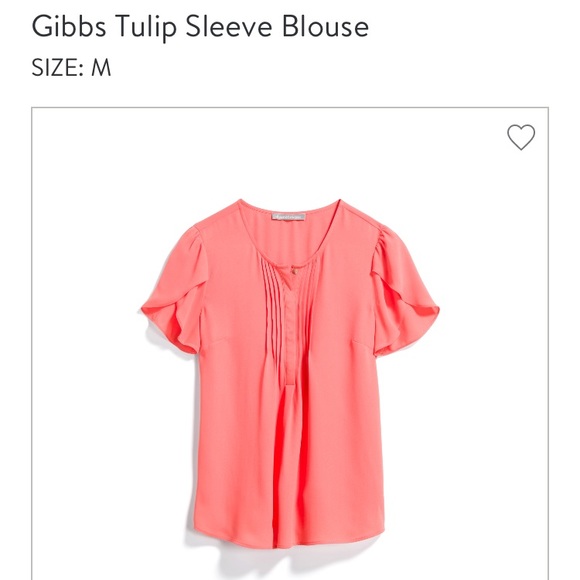Open the Gibbs Tulip Sleeve Blouse title
The height and width of the screenshot is (580, 580).
(200, 27)
